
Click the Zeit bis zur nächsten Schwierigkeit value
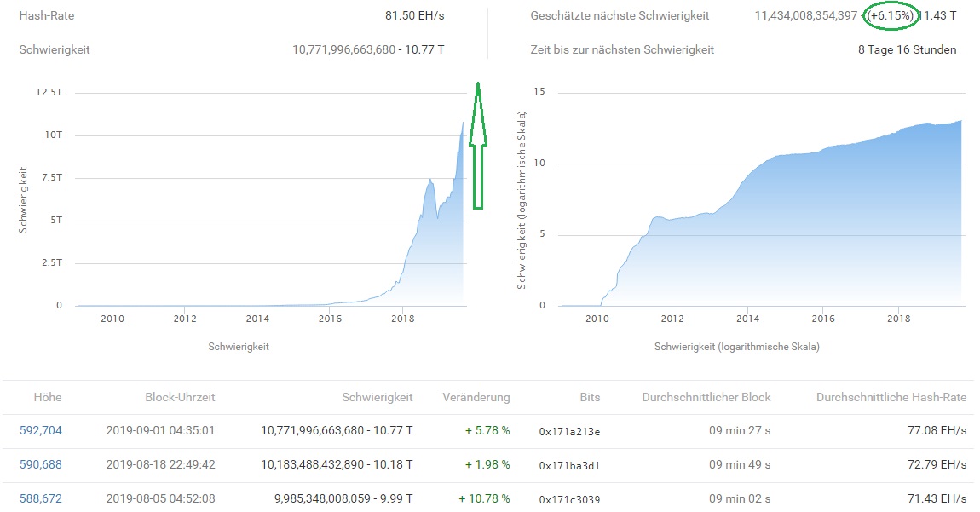906,49
